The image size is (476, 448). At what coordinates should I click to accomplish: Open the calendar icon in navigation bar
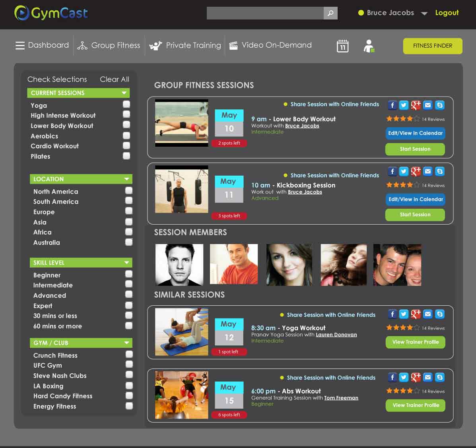coord(342,46)
